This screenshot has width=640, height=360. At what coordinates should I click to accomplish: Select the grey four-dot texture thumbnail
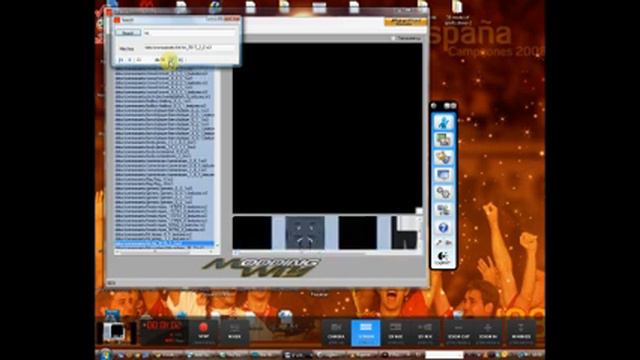click(x=305, y=232)
